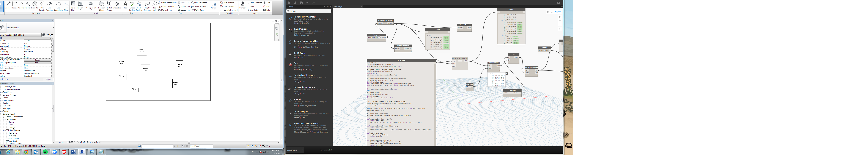Click Dynamo's camera export image icon

(558, 3)
